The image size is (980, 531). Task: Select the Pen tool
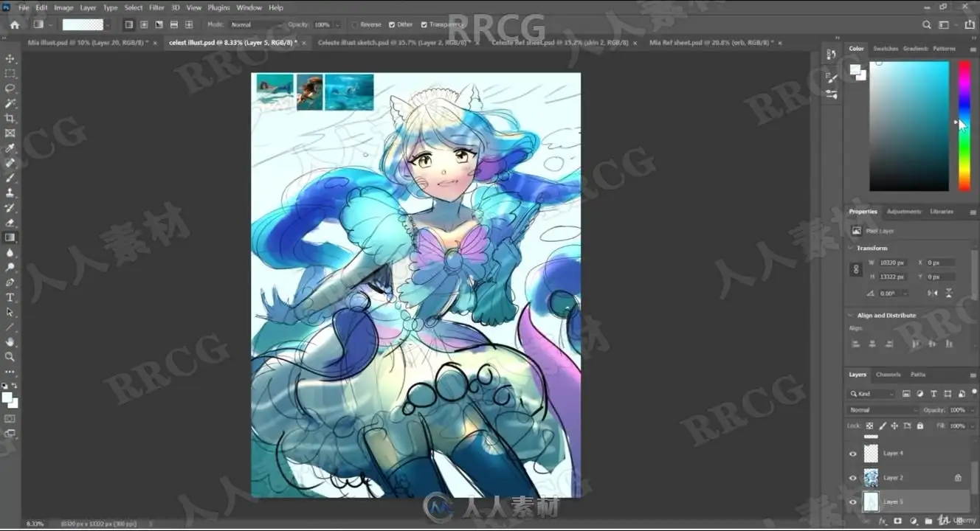pos(10,282)
